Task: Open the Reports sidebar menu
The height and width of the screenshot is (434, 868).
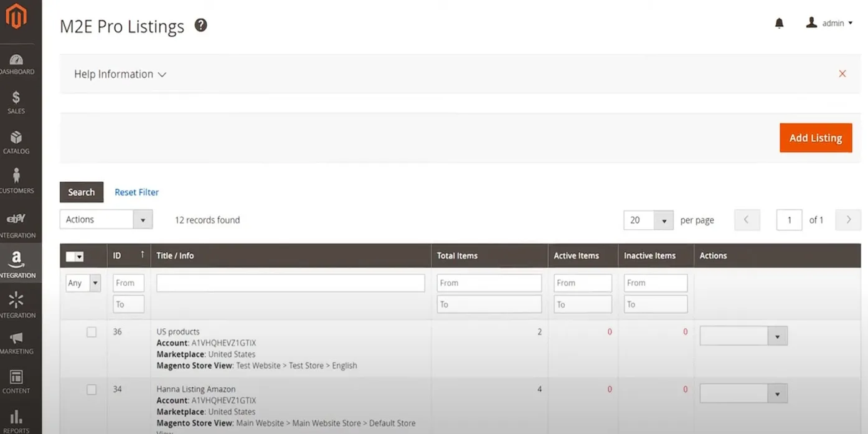Action: [16, 422]
